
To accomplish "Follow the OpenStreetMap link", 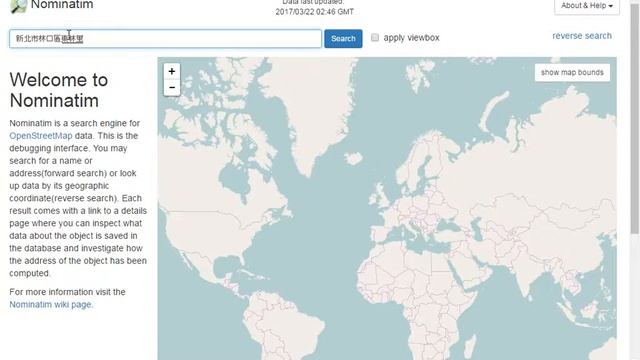I will coord(41,136).
